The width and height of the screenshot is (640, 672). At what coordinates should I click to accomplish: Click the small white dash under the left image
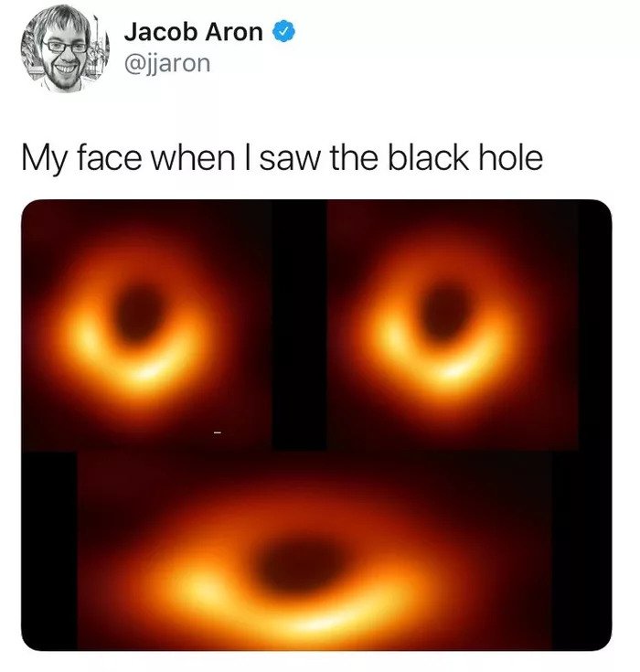218,432
